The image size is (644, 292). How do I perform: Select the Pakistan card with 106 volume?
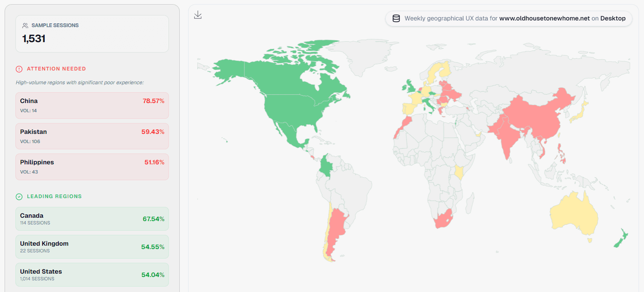point(92,136)
